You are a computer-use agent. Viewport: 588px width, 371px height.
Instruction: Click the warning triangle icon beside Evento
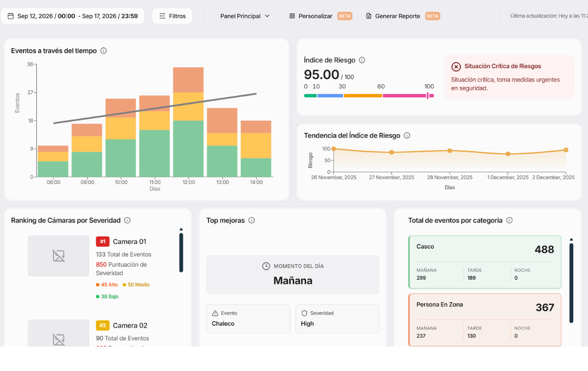pos(215,313)
